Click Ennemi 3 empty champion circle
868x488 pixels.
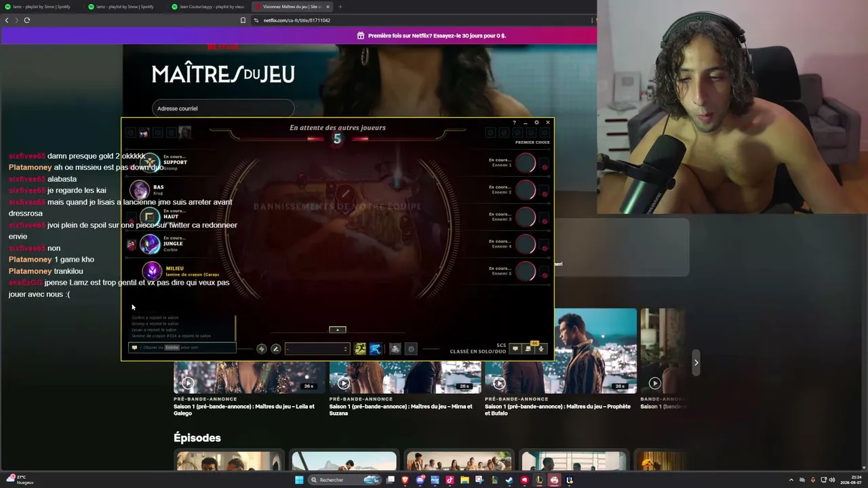526,217
